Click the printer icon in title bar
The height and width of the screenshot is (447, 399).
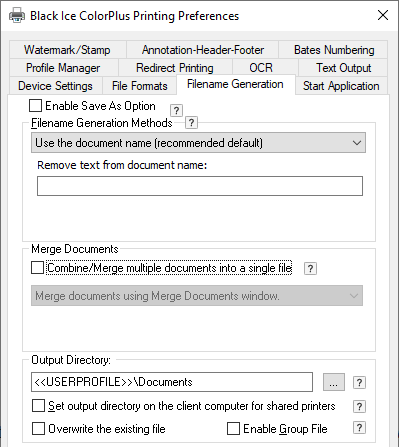(17, 15)
